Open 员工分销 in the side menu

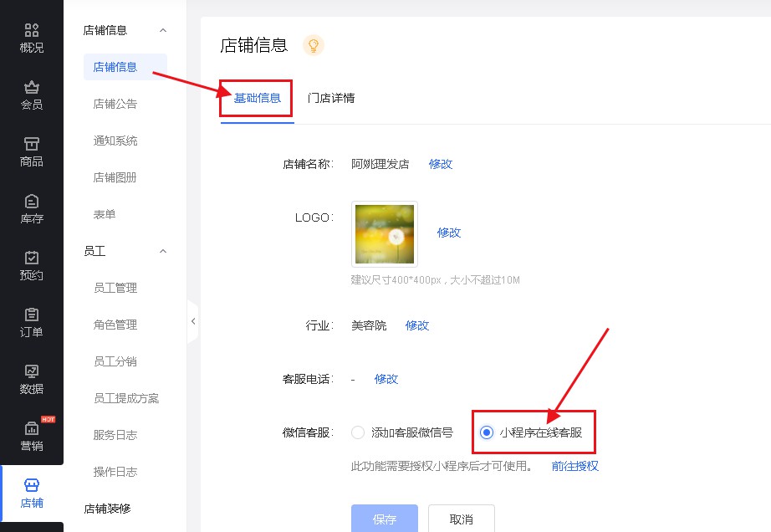pos(115,361)
